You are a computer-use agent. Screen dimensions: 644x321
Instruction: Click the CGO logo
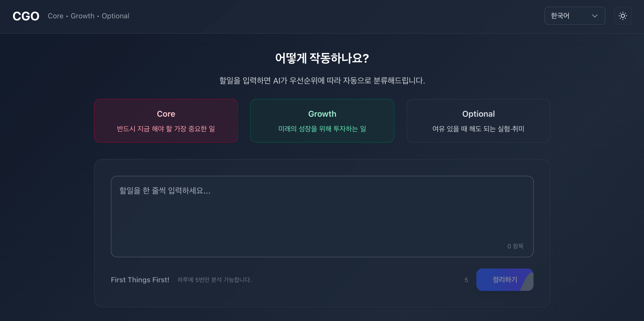tap(26, 16)
